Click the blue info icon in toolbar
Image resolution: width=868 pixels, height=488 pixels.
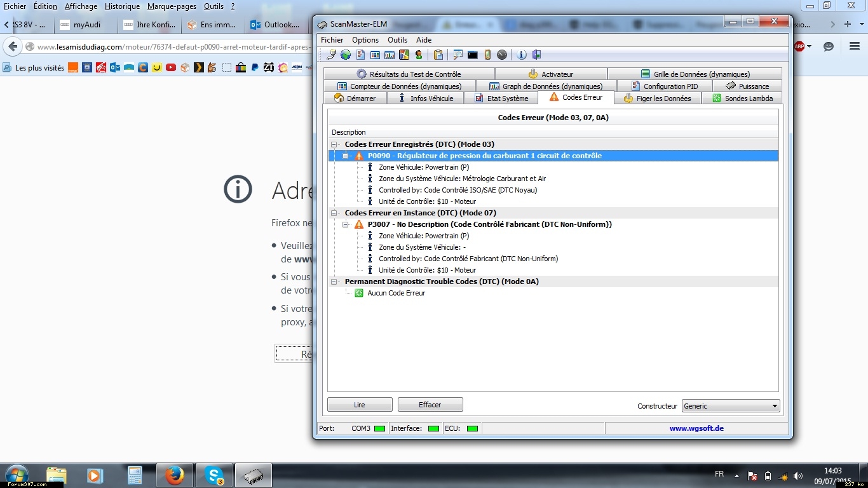coord(522,55)
